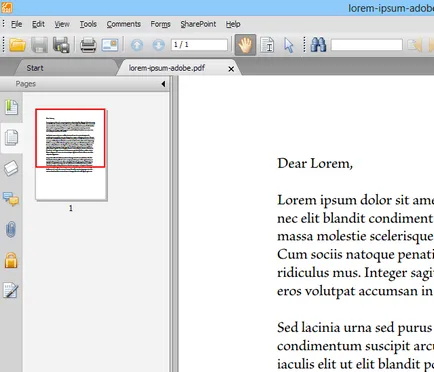This screenshot has height=372, width=434.
Task: Open the Comments menu
Action: pyautogui.click(x=124, y=24)
